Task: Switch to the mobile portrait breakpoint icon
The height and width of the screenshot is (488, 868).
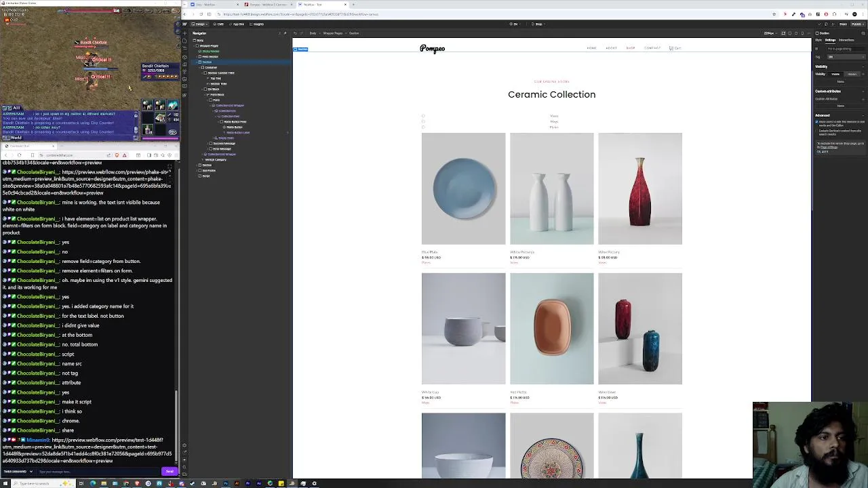Action: [802, 33]
